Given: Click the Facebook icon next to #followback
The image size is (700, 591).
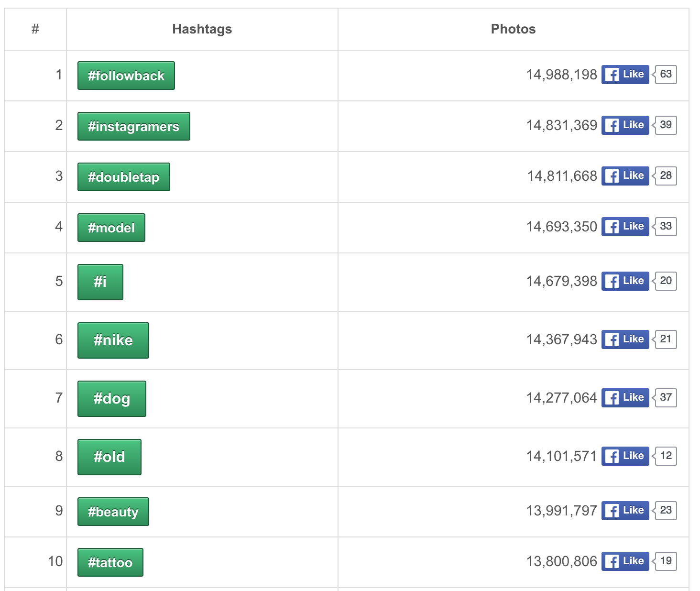Looking at the screenshot, I should click(x=612, y=75).
